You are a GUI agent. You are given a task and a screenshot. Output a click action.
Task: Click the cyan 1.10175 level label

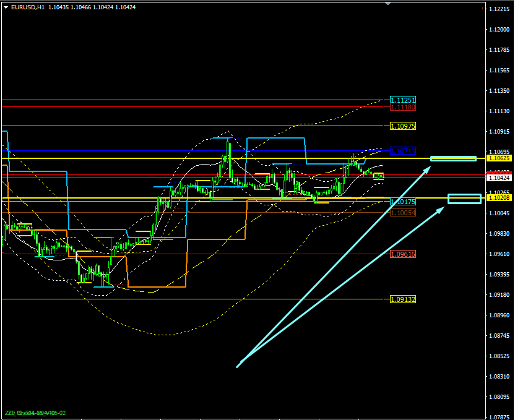[x=403, y=202]
